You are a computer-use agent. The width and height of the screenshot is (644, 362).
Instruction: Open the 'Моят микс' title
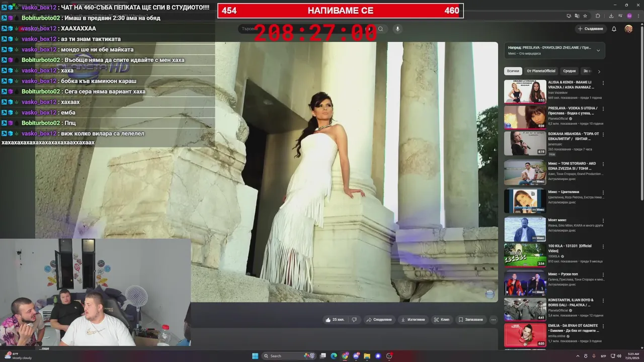pos(557,221)
